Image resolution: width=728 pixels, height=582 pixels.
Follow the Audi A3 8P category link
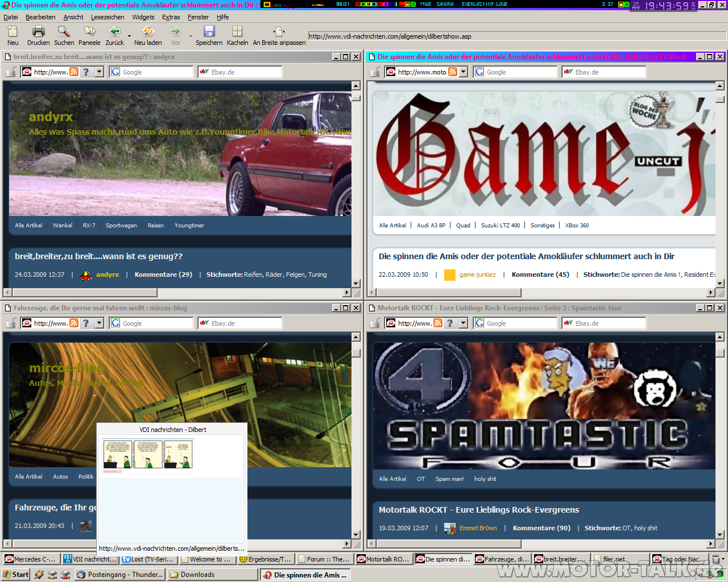click(431, 226)
